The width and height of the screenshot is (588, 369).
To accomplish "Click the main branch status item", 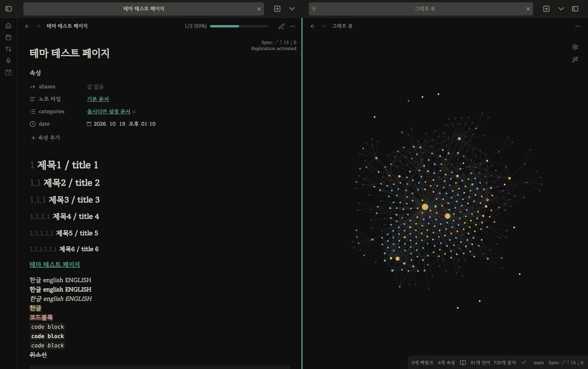I will [538, 363].
